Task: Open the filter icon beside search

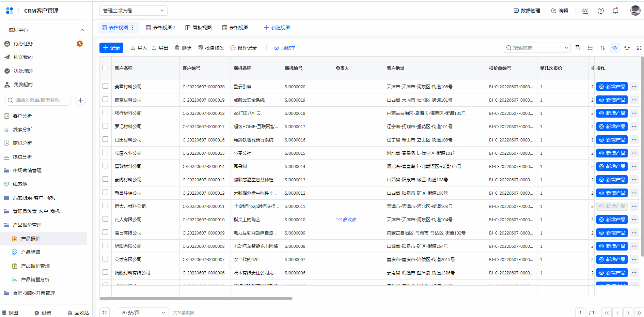Action: click(x=578, y=48)
